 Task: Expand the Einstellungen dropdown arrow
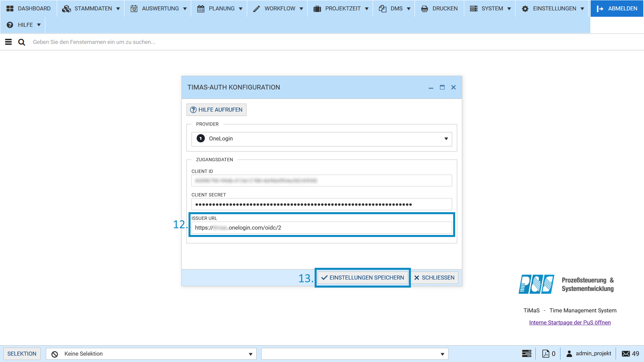pos(582,9)
